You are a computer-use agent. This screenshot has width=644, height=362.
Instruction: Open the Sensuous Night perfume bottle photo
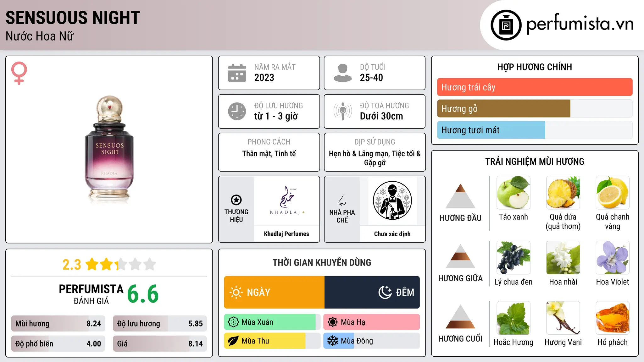pos(109,150)
